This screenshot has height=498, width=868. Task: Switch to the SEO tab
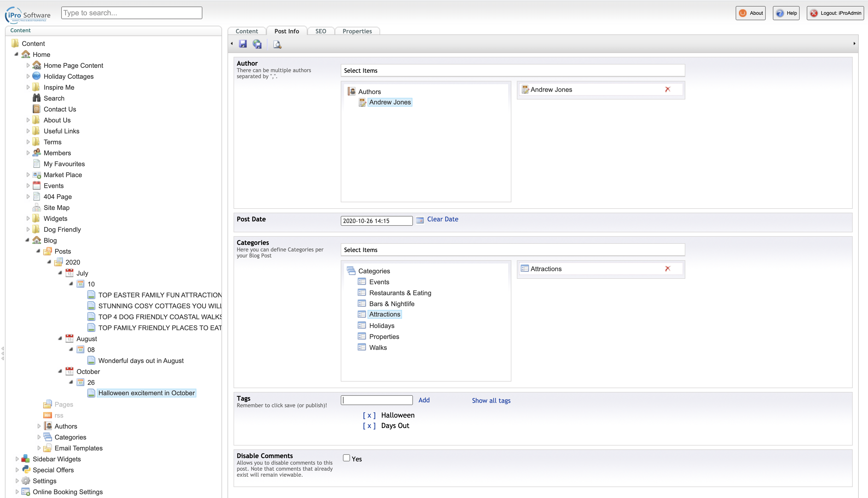(x=321, y=31)
